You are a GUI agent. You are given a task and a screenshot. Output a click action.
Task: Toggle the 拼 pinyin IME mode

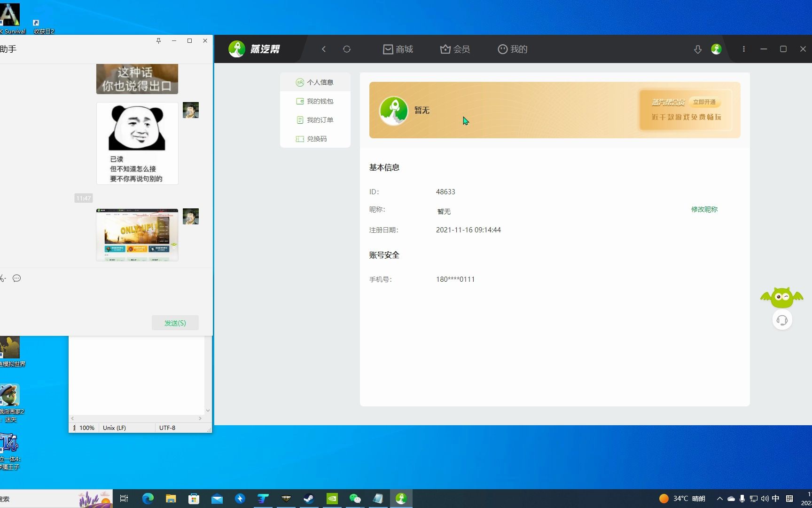point(789,499)
